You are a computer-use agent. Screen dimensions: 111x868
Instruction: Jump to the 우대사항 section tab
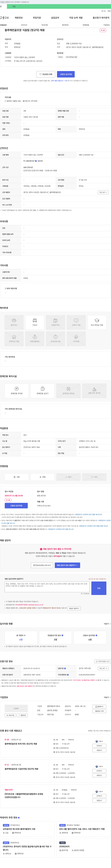[x=45, y=25]
